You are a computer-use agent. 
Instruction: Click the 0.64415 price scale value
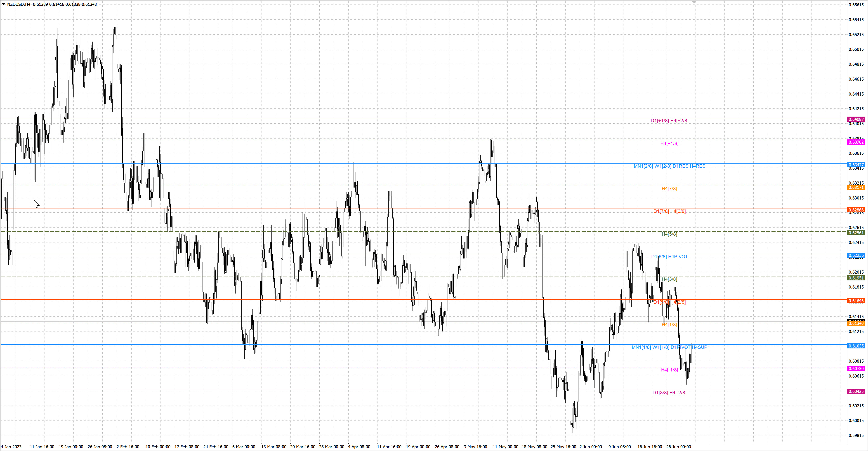[x=856, y=94]
